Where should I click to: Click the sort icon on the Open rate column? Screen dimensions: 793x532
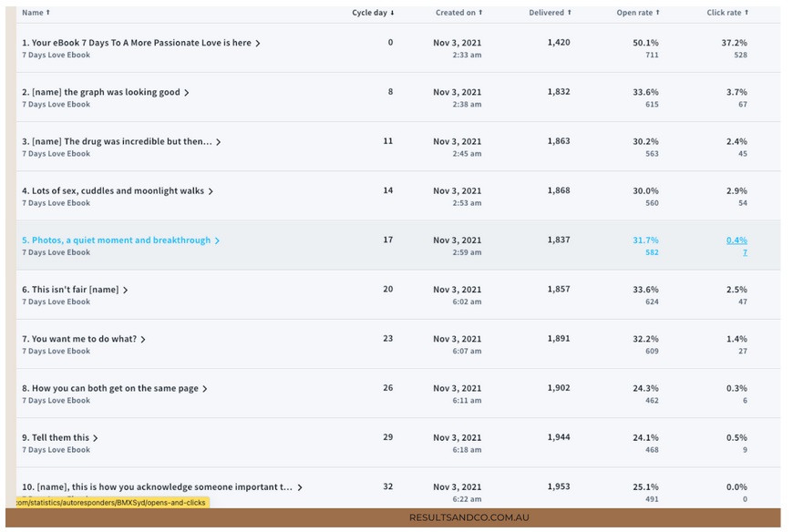tap(660, 13)
